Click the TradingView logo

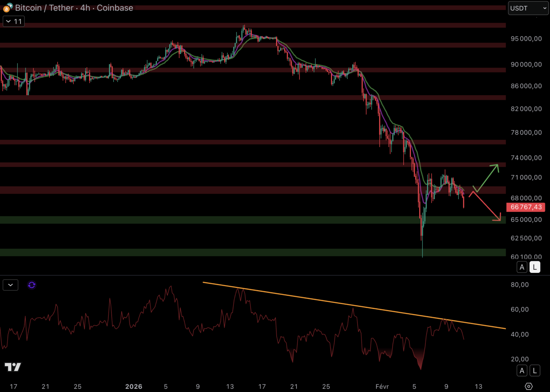[13, 367]
